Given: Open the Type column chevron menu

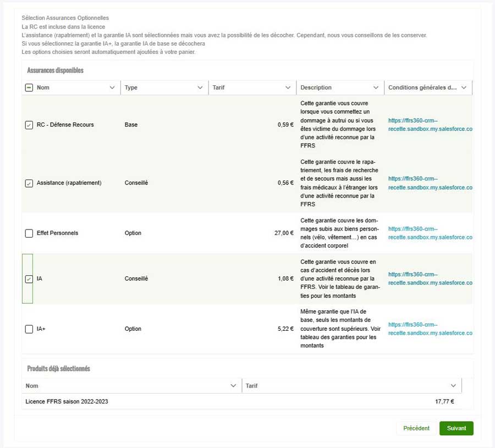Looking at the screenshot, I should tap(200, 88).
